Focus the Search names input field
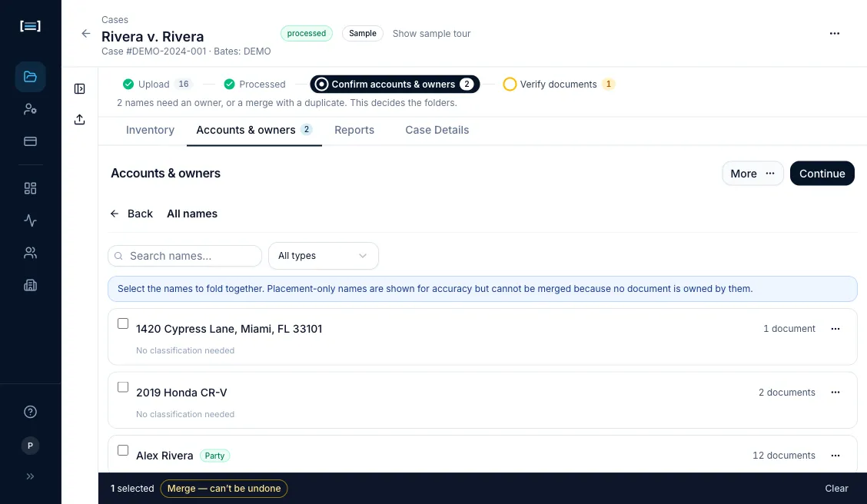Image resolution: width=867 pixels, height=504 pixels. 184,256
